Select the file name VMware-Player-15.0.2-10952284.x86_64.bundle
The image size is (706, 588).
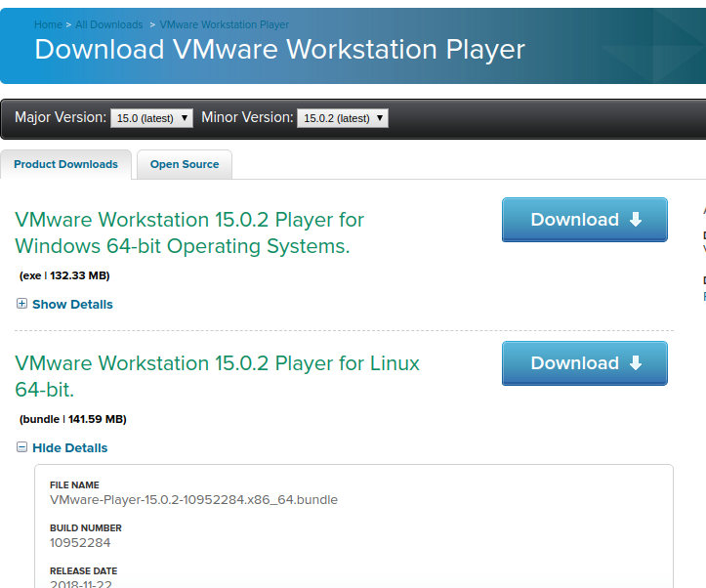[x=193, y=500]
